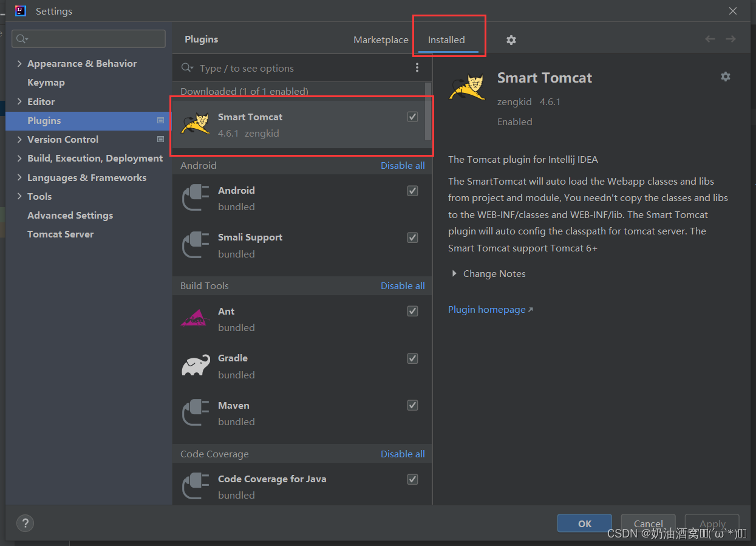Uncheck the Ant plugin
The image size is (756, 546).
[x=412, y=311]
